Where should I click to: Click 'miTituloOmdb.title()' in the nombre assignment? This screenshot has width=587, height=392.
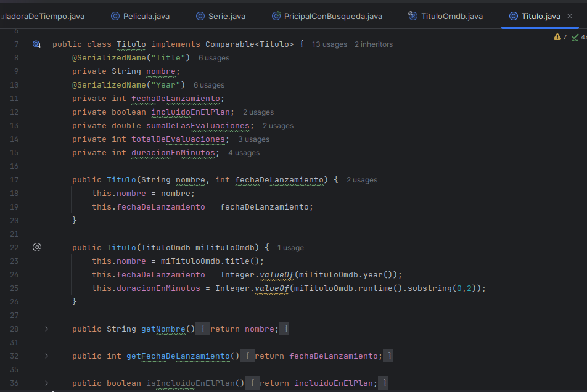point(210,261)
